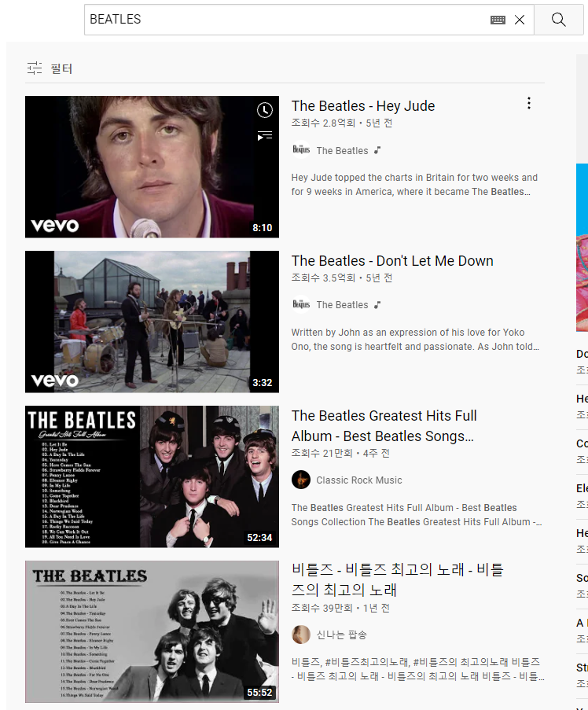Open the filter sliders icon
This screenshot has width=588, height=710.
(x=35, y=68)
